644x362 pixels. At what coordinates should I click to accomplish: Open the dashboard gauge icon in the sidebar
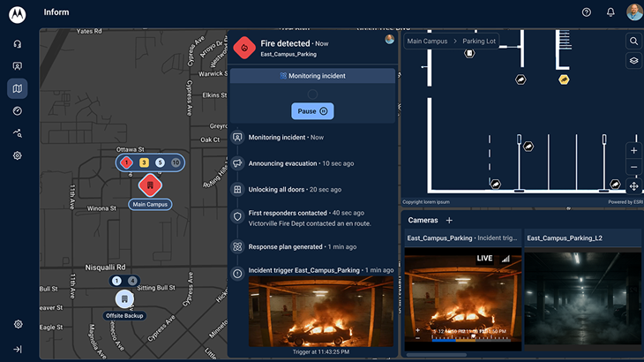18,110
